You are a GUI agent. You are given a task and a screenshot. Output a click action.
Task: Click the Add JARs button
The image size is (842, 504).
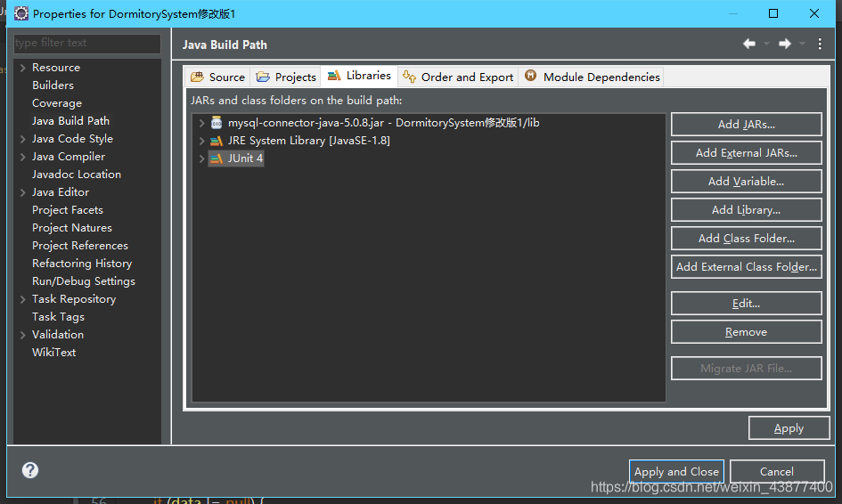point(746,125)
